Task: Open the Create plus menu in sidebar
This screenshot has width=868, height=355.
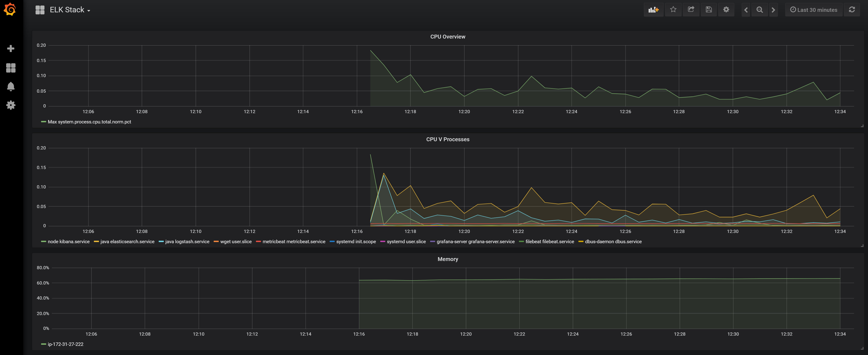Action: 11,49
